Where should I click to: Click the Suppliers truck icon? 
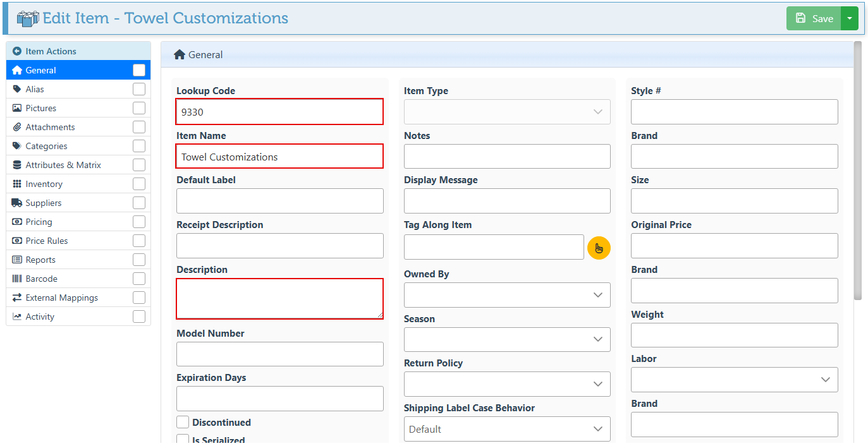coord(17,203)
